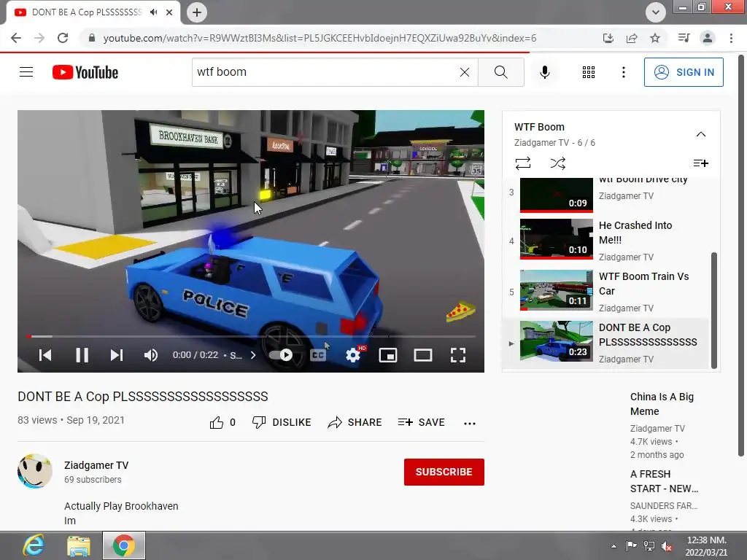Skip to the next video in the player
Screen dimensions: 747x560
(x=117, y=355)
